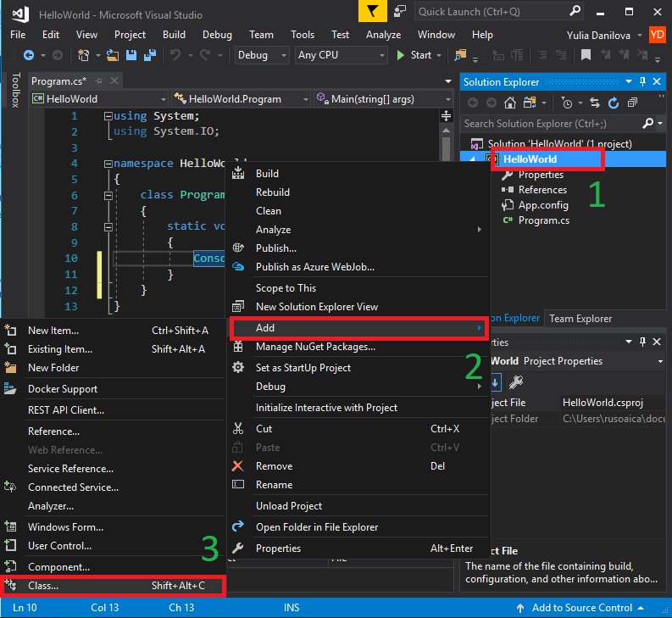
Task: Click the notifications flag icon in title bar
Action: pyautogui.click(x=371, y=11)
